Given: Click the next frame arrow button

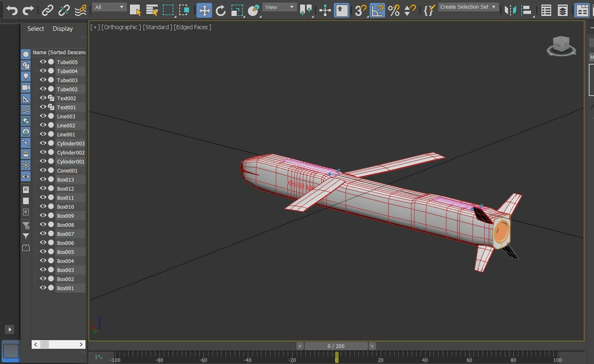Looking at the screenshot, I should tap(372, 346).
